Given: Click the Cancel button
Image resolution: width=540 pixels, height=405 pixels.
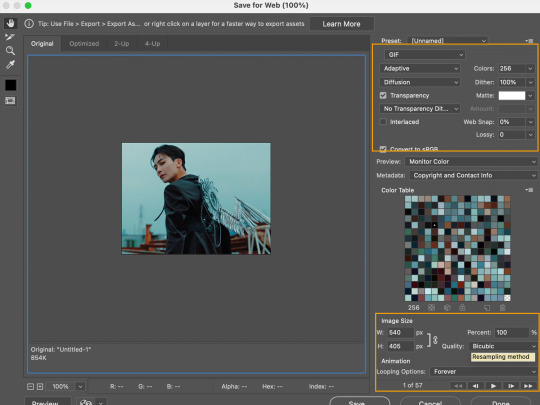Looking at the screenshot, I should 430,402.
